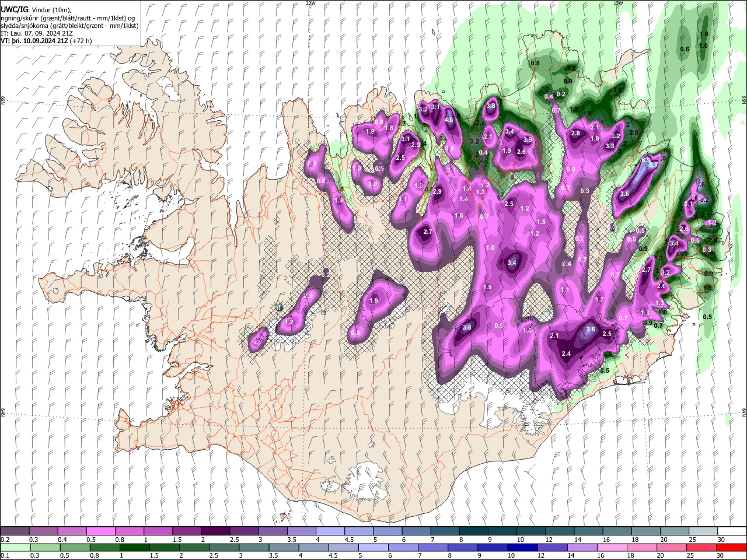Pick the darkest purple swatch labeled 2 in the upper legend row
This screenshot has height=560, width=747.
(215, 531)
